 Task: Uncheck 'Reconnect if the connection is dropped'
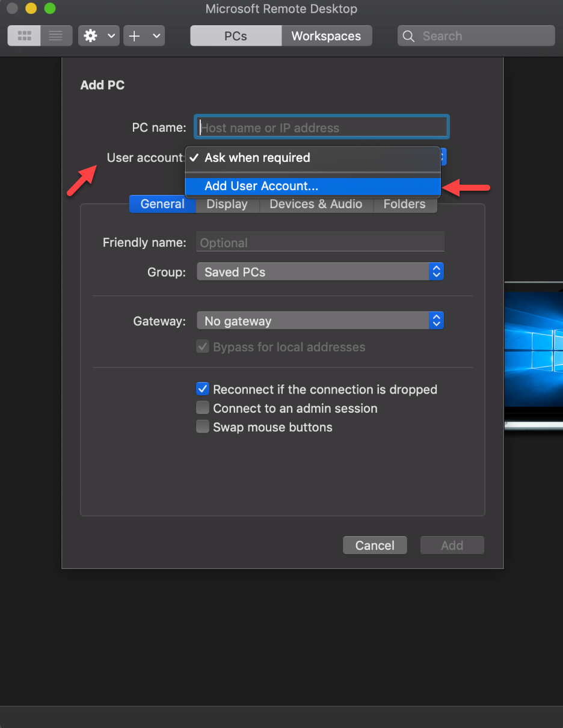pos(203,389)
